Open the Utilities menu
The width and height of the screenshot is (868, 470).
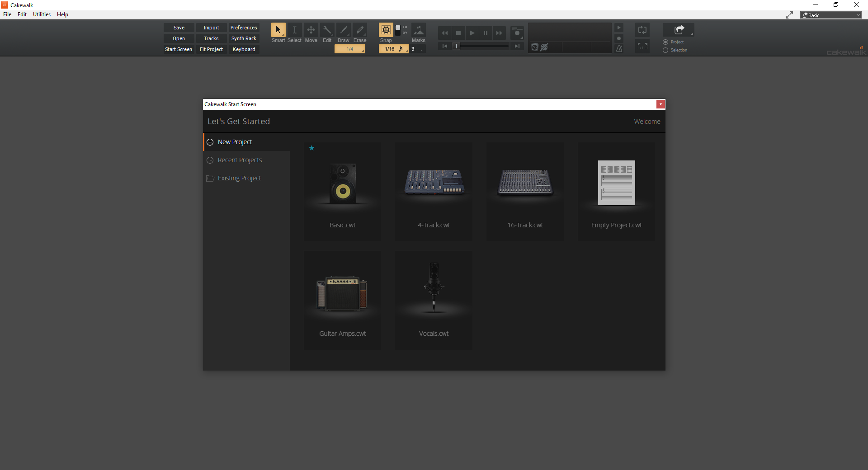click(42, 14)
